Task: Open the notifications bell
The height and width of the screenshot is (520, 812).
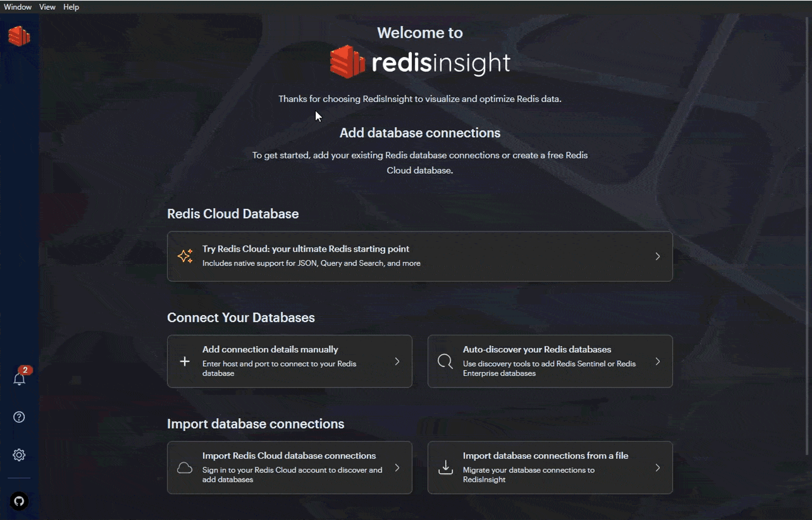Action: pos(19,379)
